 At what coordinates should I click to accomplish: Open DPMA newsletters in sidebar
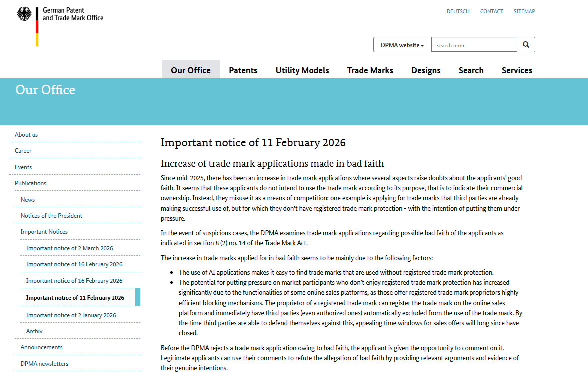44,364
